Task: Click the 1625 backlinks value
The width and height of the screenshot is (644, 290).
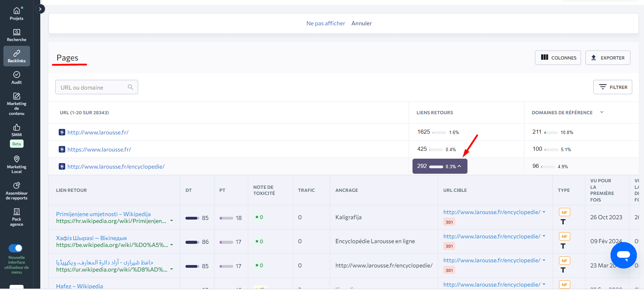Action: pyautogui.click(x=424, y=132)
